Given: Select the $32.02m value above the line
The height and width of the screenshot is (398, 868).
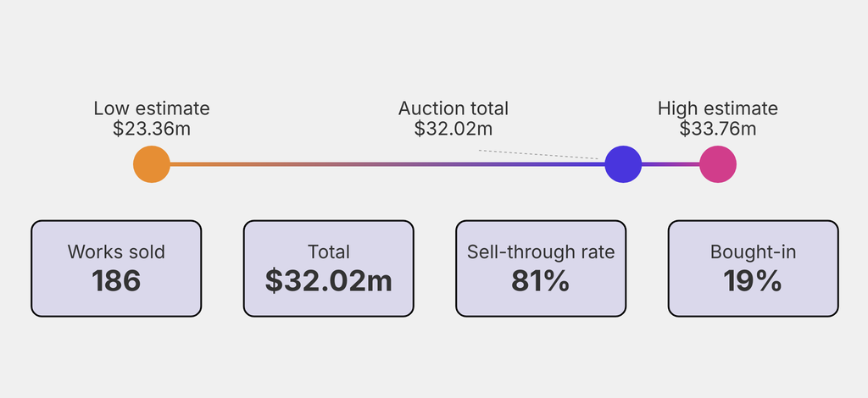Looking at the screenshot, I should point(453,129).
